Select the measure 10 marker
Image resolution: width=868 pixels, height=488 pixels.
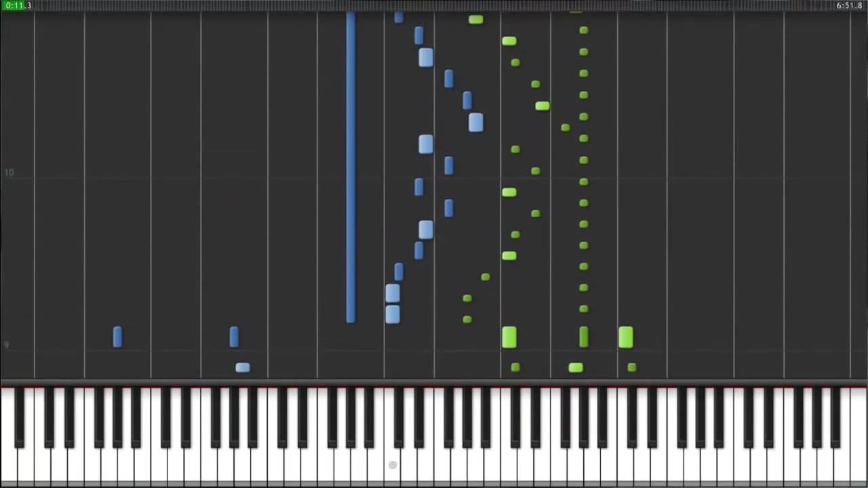pos(9,173)
